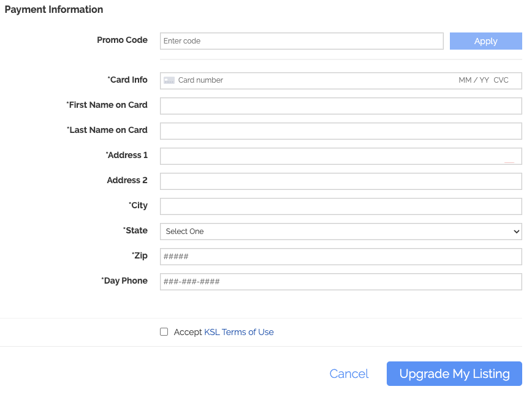The width and height of the screenshot is (532, 400).
Task: Focus the Day Phone number field
Action: [x=341, y=282]
